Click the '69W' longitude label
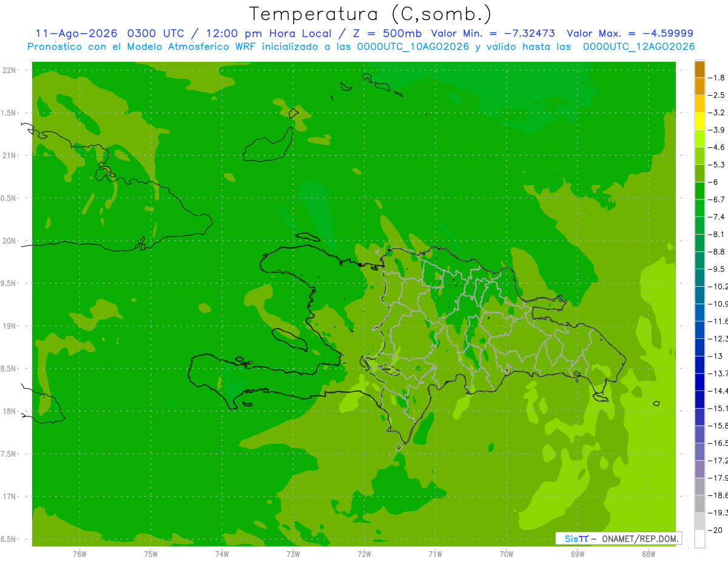This screenshot has width=728, height=562. point(578,554)
